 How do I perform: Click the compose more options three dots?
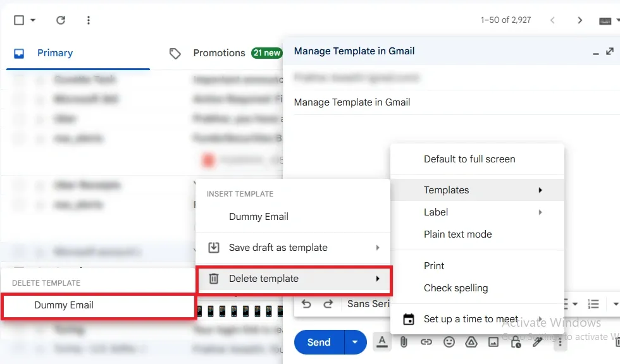click(560, 343)
